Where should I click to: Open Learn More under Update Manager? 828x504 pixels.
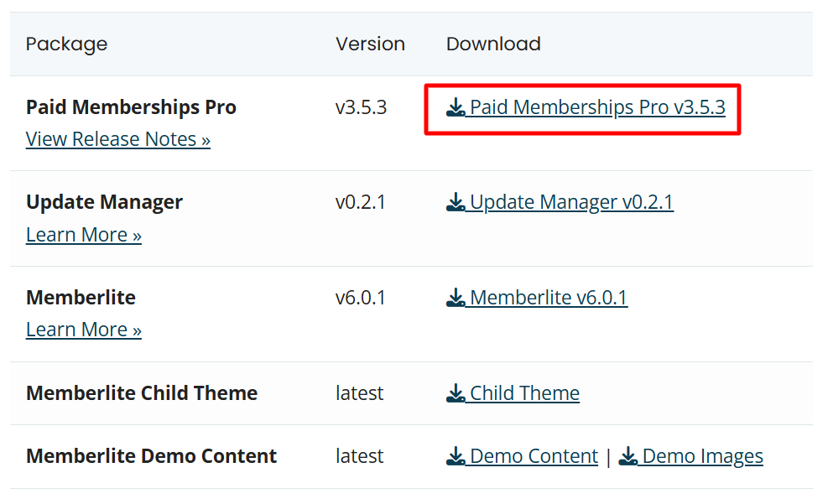(84, 235)
